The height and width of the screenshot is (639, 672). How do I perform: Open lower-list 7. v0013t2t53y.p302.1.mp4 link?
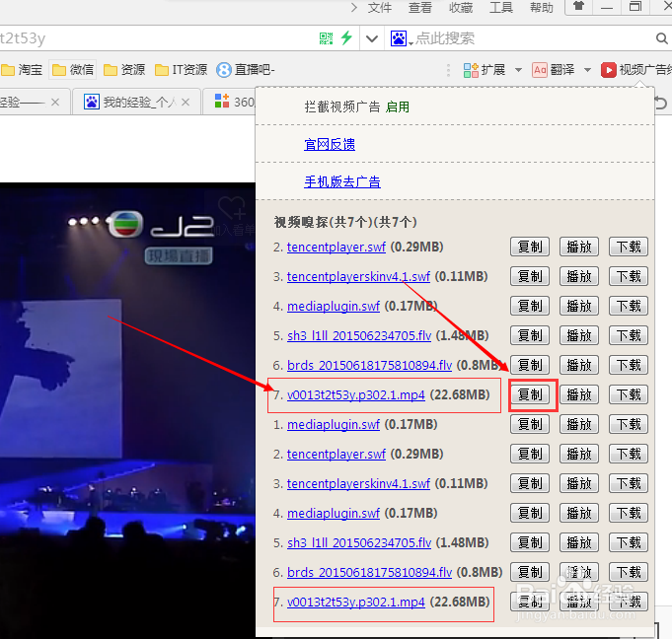355,602
